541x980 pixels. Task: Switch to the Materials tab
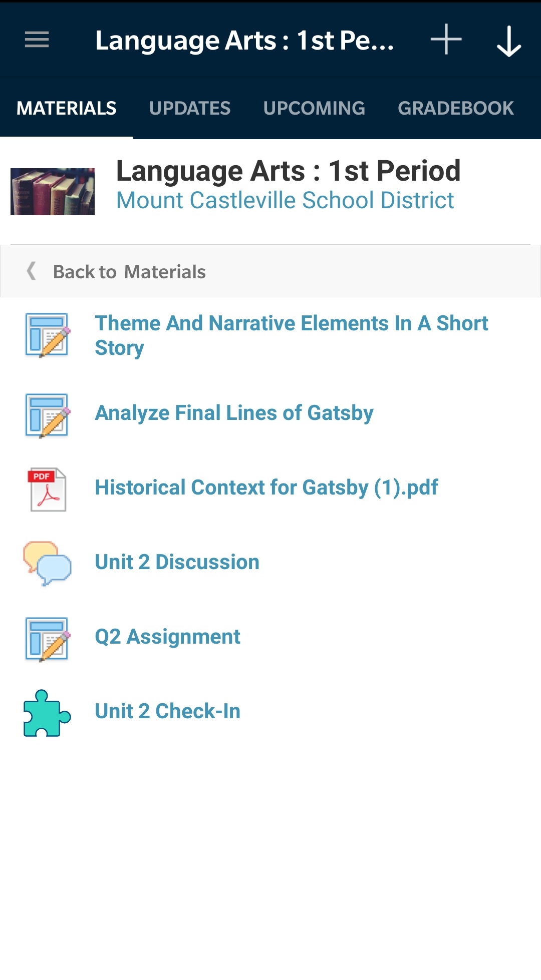coord(66,108)
